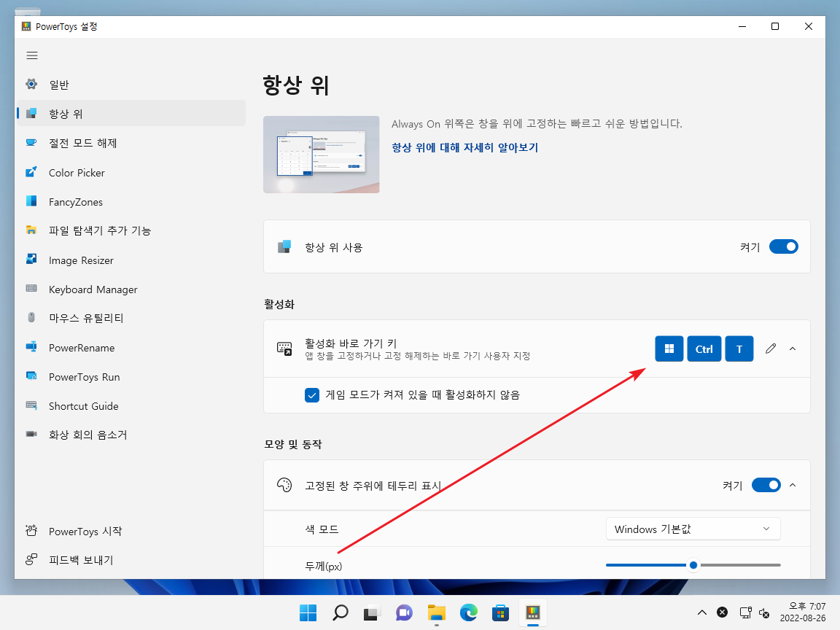Screen dimensions: 840x630
Task: Open the PowerRename settings page
Action: [x=131, y=347]
